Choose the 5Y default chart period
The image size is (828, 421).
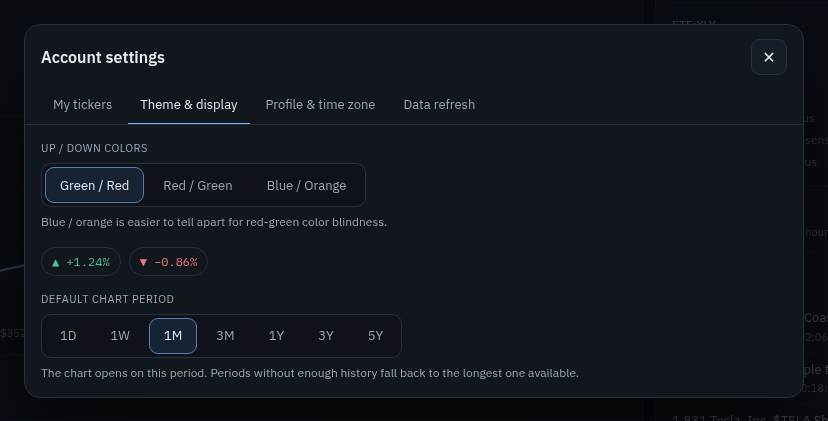tap(375, 336)
